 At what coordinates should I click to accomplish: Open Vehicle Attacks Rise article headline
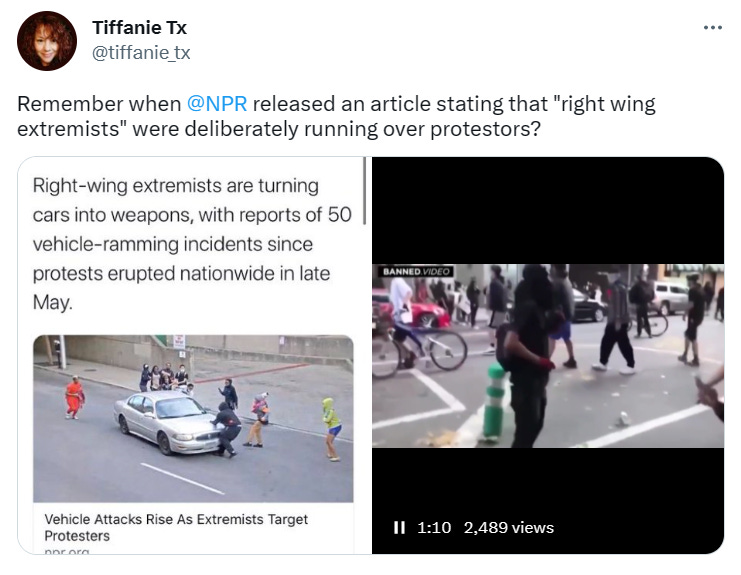pos(176,527)
